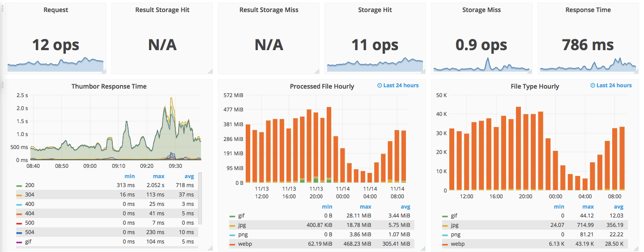Click the clock icon on File Type Hourly
644x252 pixels.
(x=593, y=85)
